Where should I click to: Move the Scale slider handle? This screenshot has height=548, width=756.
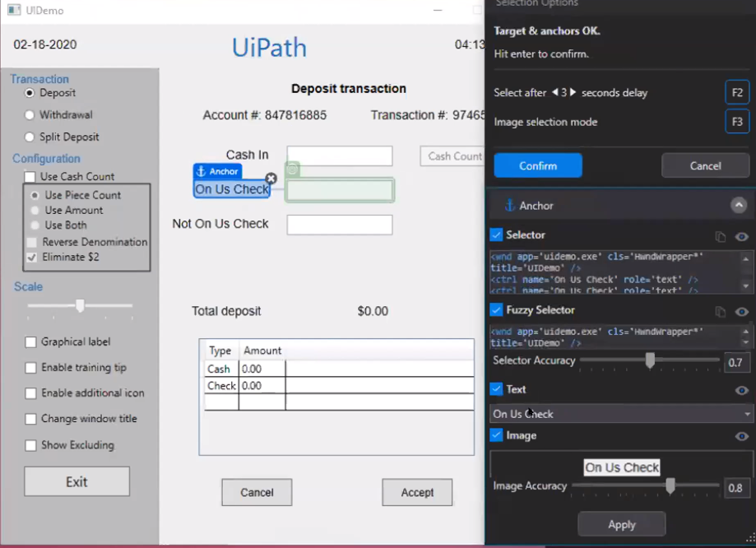coord(80,305)
